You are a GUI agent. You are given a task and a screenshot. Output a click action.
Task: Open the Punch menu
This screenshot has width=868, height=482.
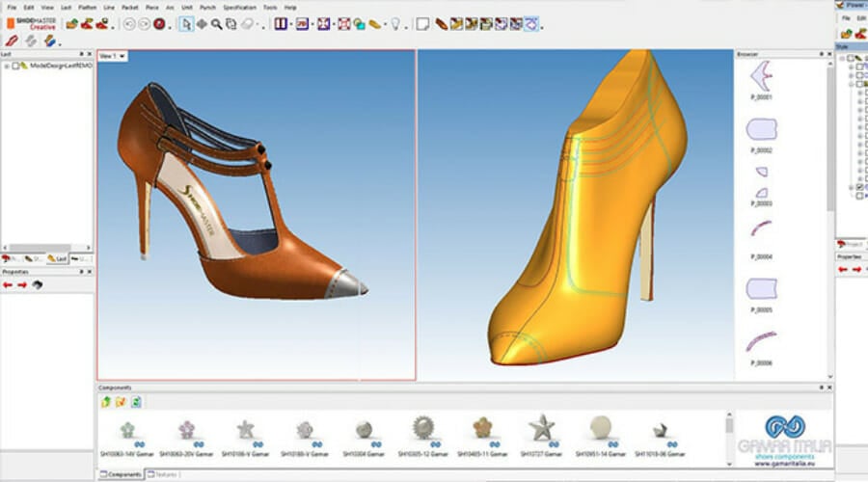(x=207, y=7)
